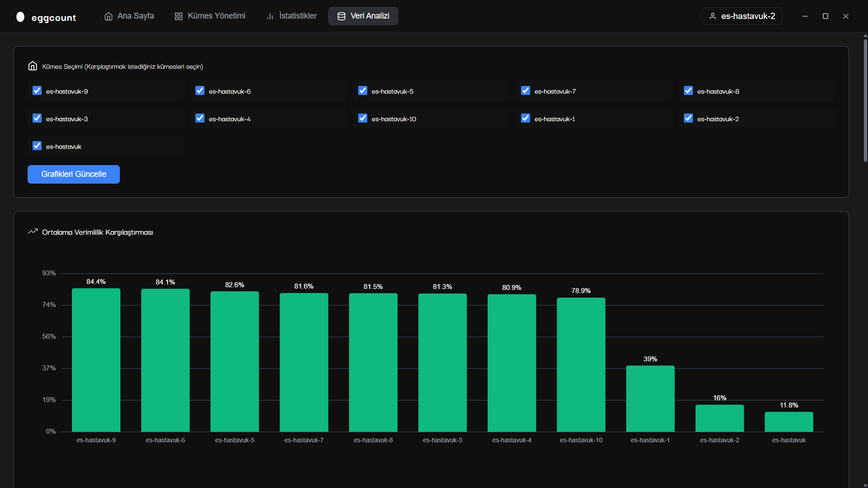Uncheck es-hastavuk-4 in coop selection

pyautogui.click(x=200, y=118)
